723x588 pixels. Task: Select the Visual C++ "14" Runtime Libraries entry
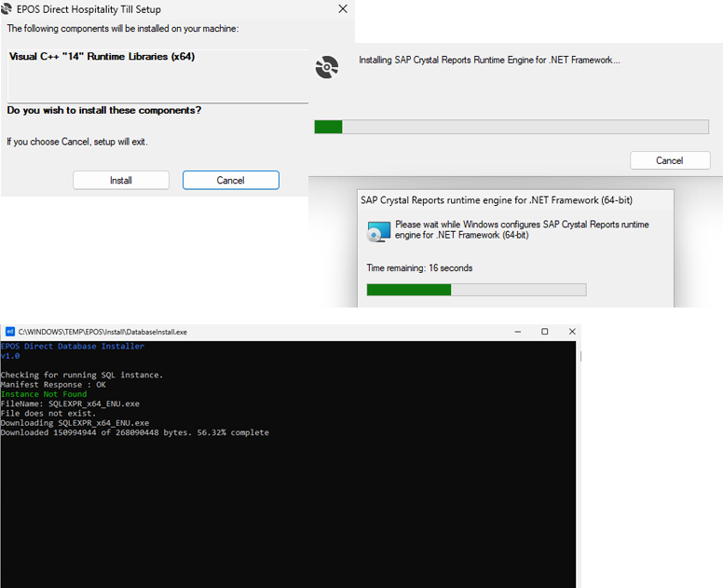tap(102, 57)
